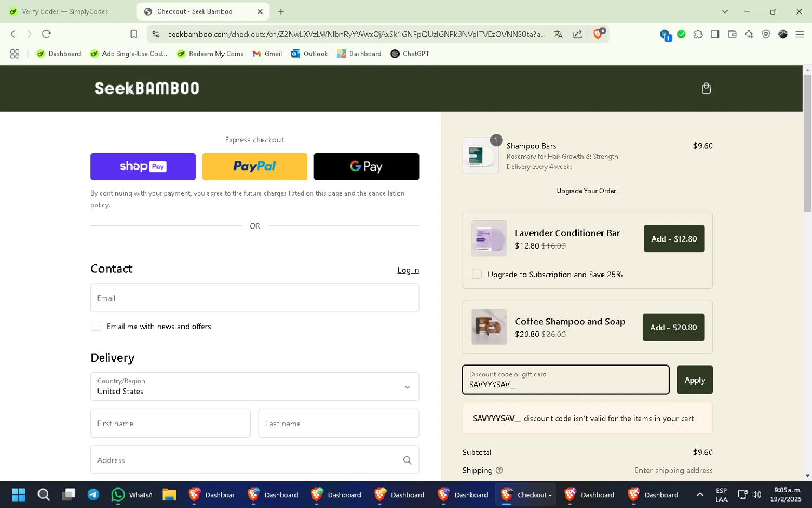Open the bookmarks apps grid icon
The width and height of the screenshot is (812, 508).
pos(15,54)
